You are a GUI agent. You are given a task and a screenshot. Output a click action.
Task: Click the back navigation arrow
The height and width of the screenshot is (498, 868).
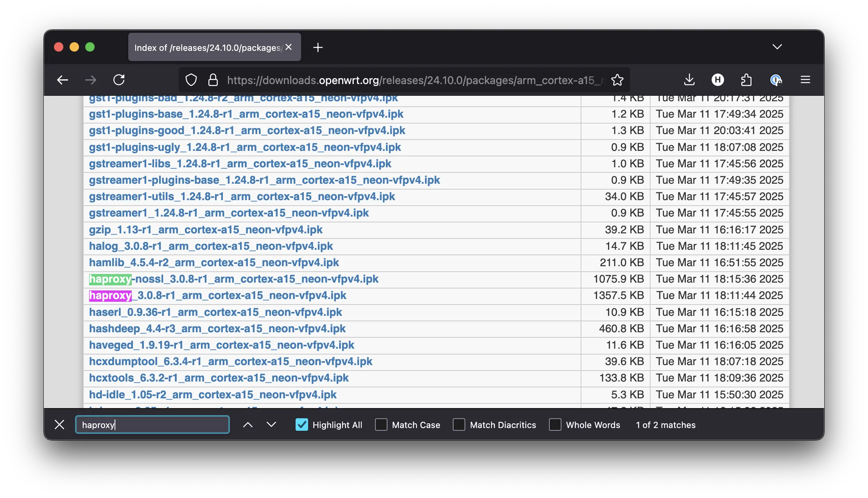63,80
